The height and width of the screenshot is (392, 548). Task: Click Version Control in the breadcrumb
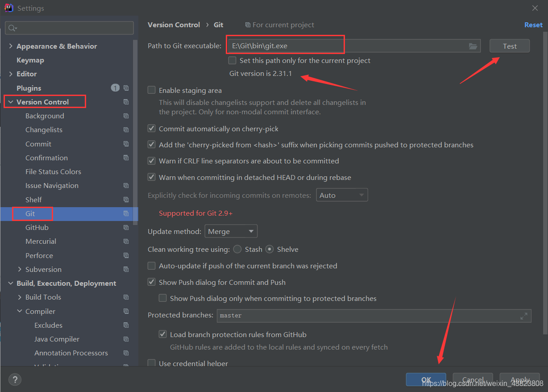click(x=174, y=25)
